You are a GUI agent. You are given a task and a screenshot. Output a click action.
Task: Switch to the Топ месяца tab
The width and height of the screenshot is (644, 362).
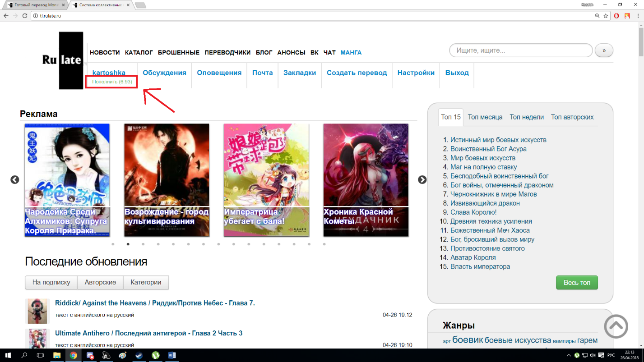tap(485, 117)
